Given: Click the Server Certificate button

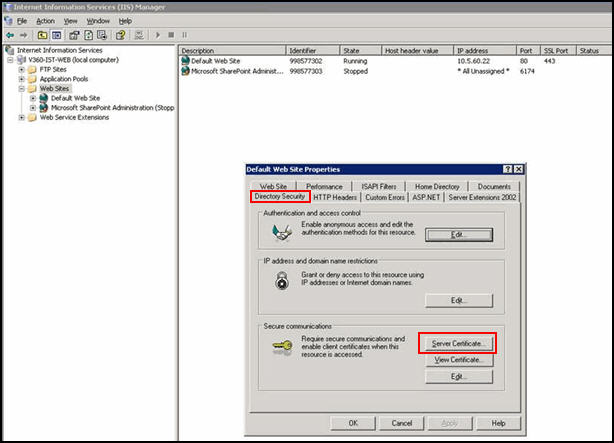Looking at the screenshot, I should [x=458, y=343].
